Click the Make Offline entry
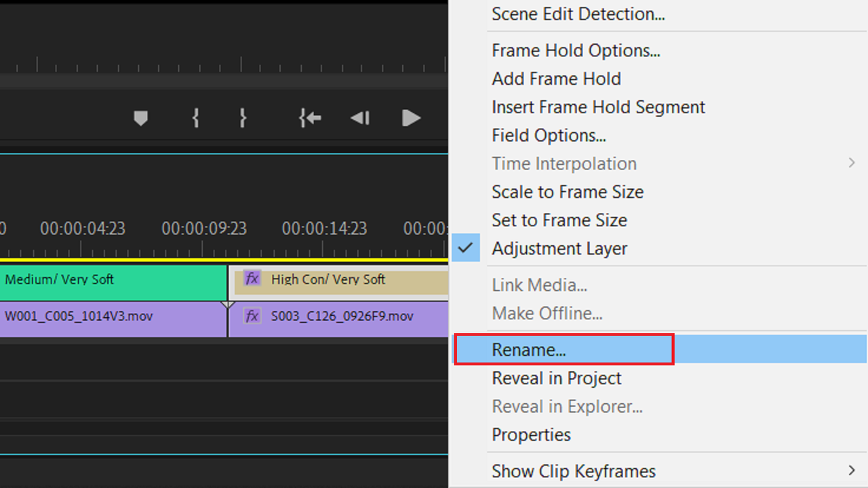868x488 pixels. (x=547, y=314)
